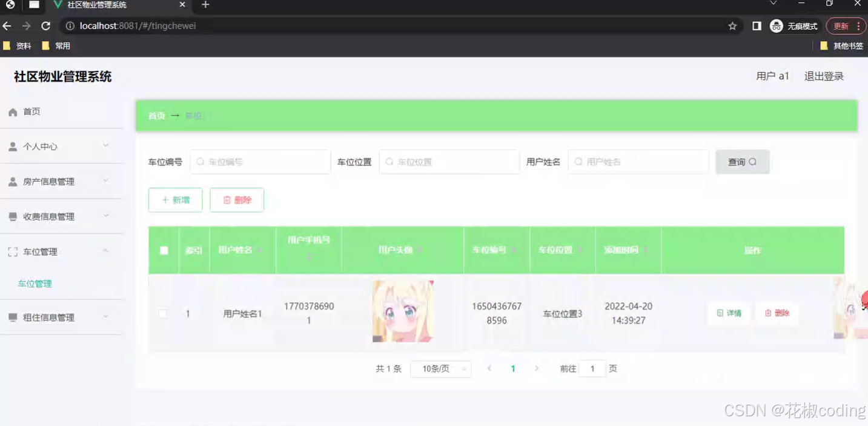Check the checkbox for row 1
This screenshot has height=426, width=868.
(x=162, y=313)
